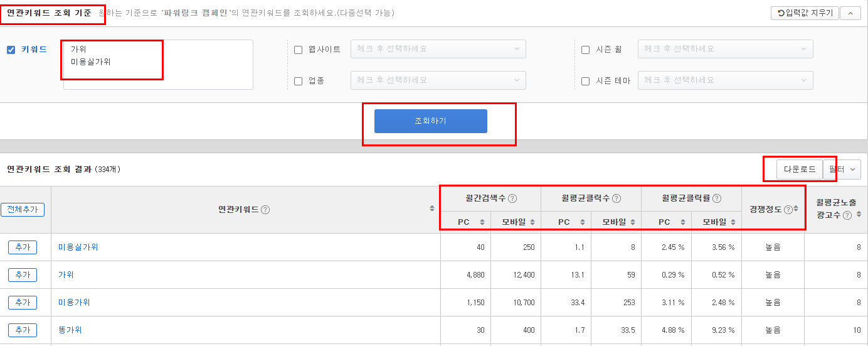Open help icon next to 월간검색수
This screenshot has height=346, width=868.
[512, 198]
